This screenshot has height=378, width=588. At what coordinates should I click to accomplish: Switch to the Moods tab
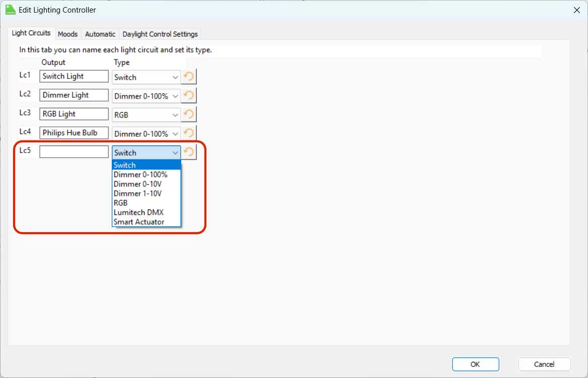click(67, 34)
